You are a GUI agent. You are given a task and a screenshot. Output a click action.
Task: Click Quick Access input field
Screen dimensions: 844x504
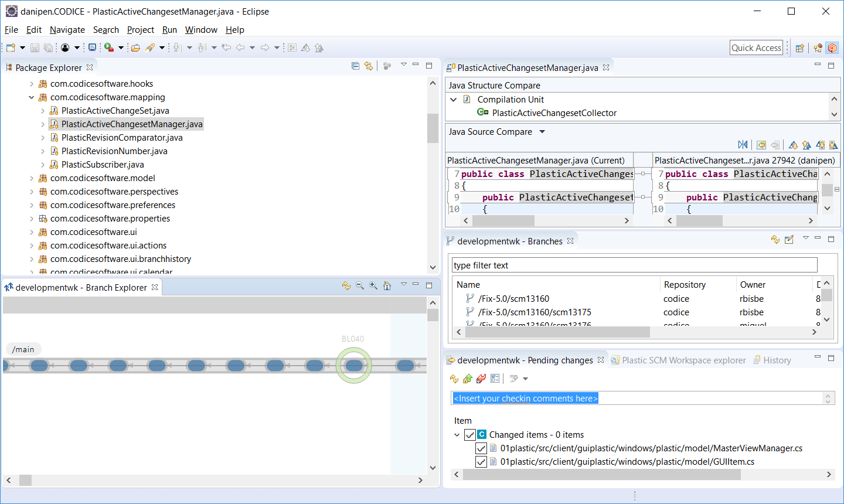pos(757,48)
